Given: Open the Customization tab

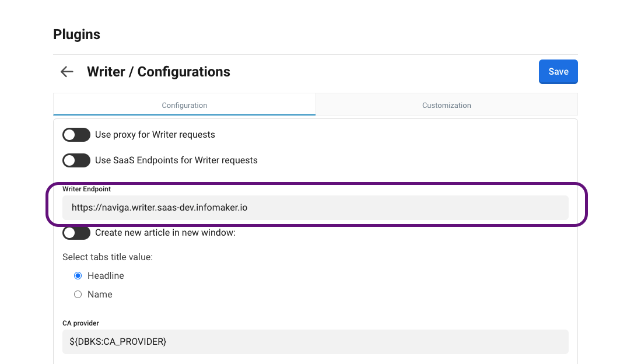Looking at the screenshot, I should coord(446,105).
